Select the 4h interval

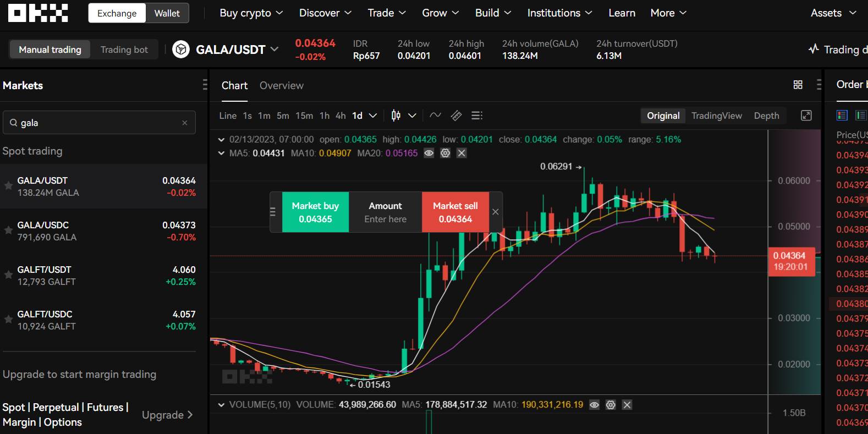click(340, 116)
